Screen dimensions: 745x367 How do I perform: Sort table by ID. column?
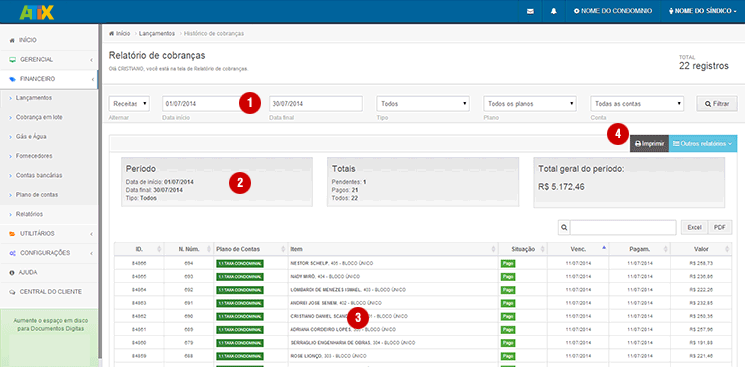point(139,249)
